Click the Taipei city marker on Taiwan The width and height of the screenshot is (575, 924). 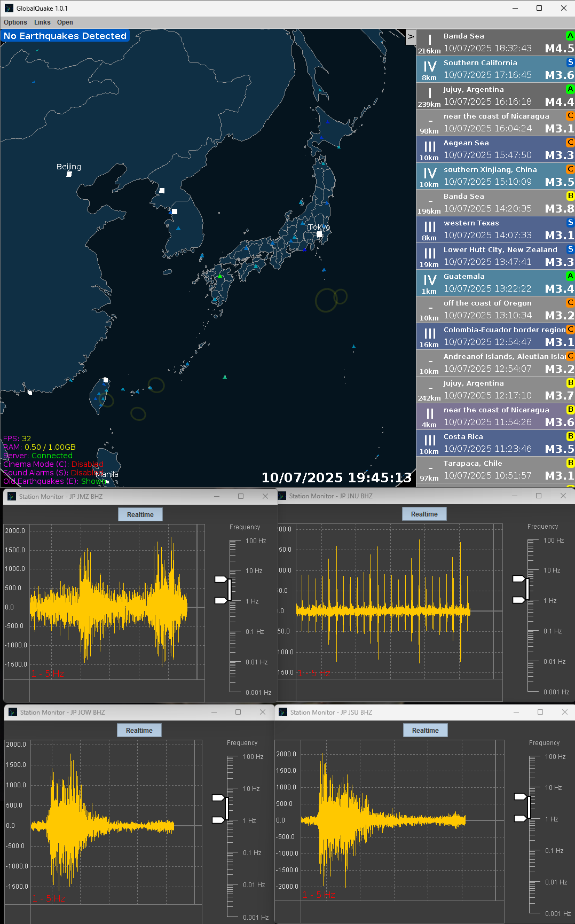(x=106, y=380)
